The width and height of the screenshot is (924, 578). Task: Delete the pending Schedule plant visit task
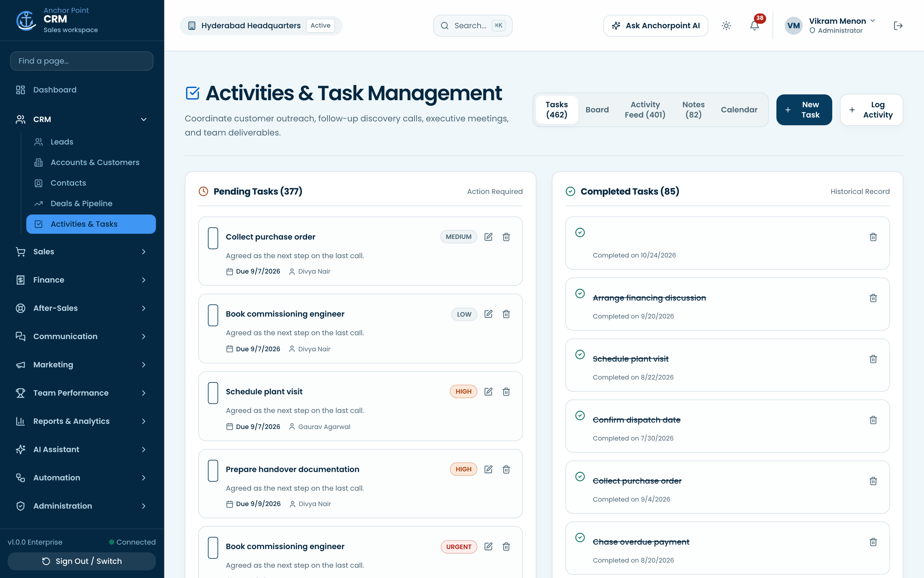506,391
